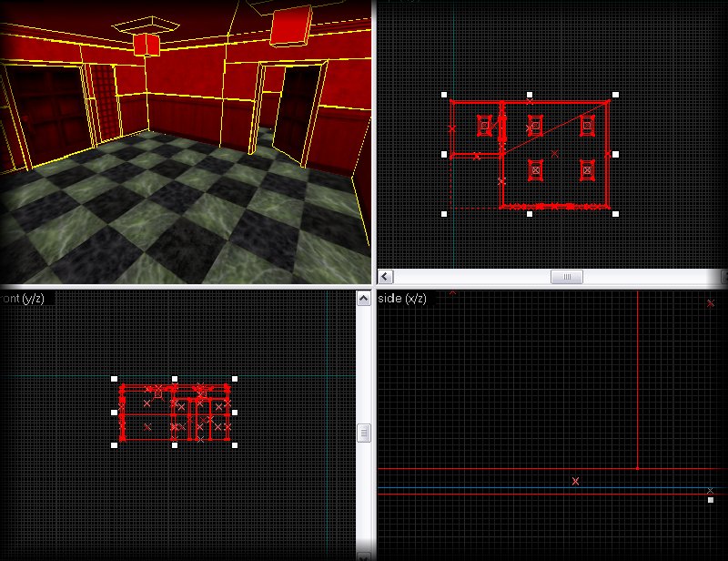The height and width of the screenshot is (561, 728).
Task: Click the left scroll arrow of top view
Action: (x=385, y=276)
